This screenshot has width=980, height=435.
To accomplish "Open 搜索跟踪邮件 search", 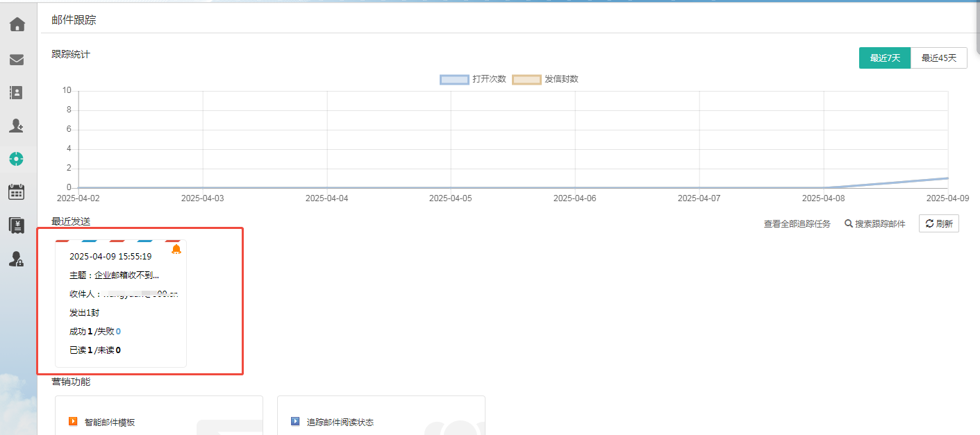I will 875,224.
